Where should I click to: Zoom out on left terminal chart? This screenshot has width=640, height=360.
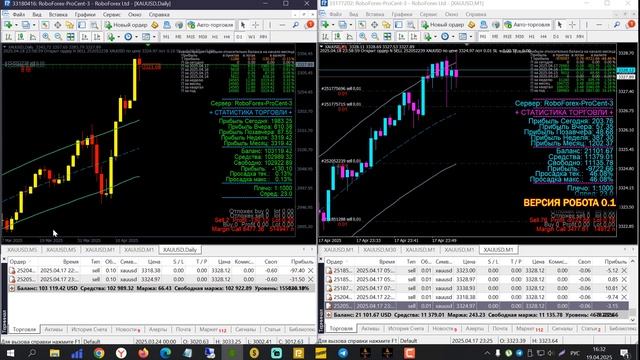58,37
